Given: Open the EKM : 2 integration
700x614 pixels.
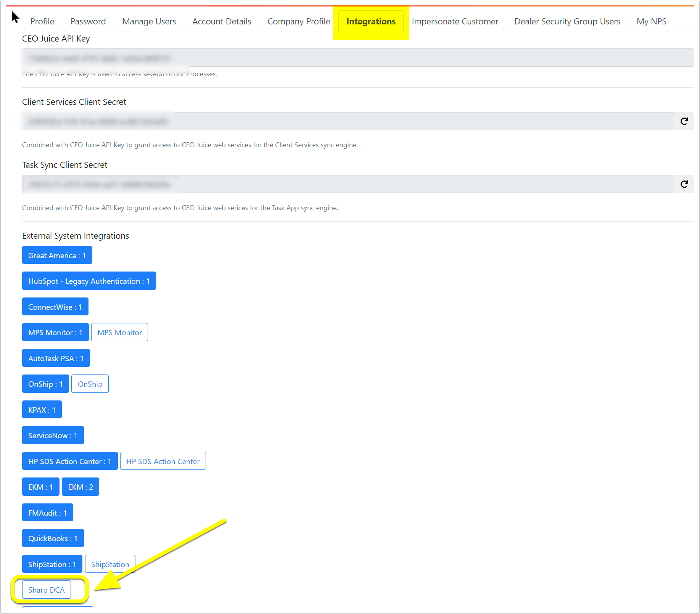Looking at the screenshot, I should tap(80, 487).
